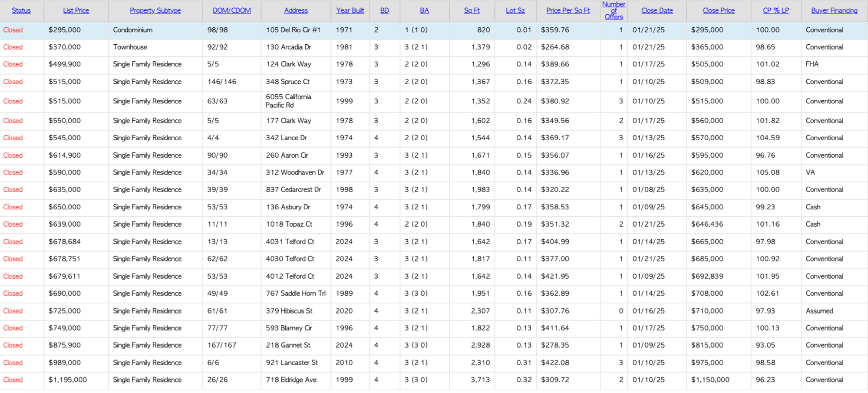
Task: Click the BD column header
Action: [385, 10]
